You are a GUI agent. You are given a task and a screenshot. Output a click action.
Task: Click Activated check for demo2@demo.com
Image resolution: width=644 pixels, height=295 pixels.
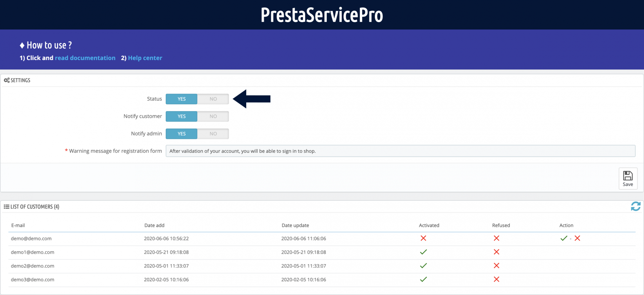pyautogui.click(x=423, y=266)
